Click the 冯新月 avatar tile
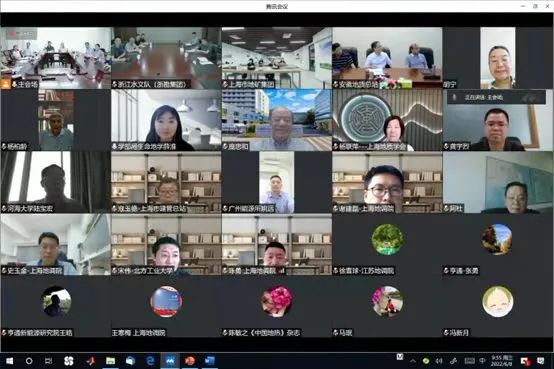Screen dimensions: 554x369 coord(498,306)
